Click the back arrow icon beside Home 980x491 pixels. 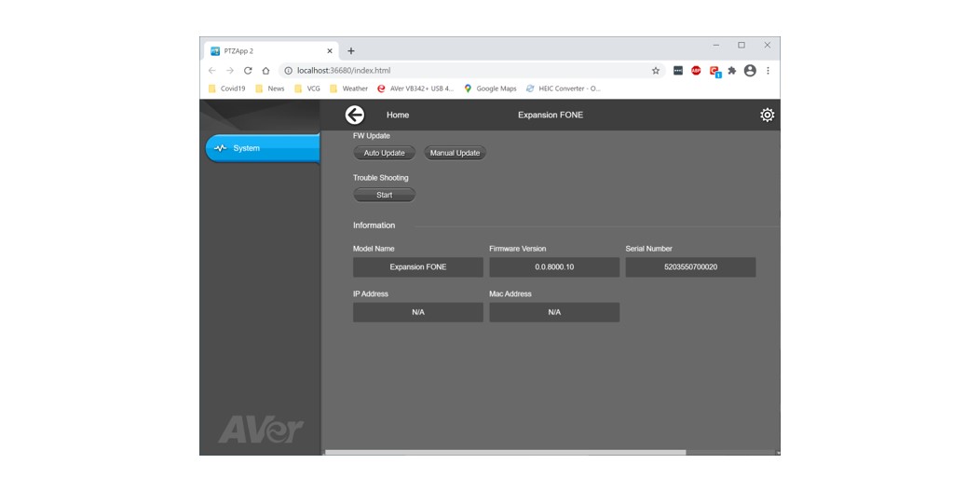[x=354, y=116]
